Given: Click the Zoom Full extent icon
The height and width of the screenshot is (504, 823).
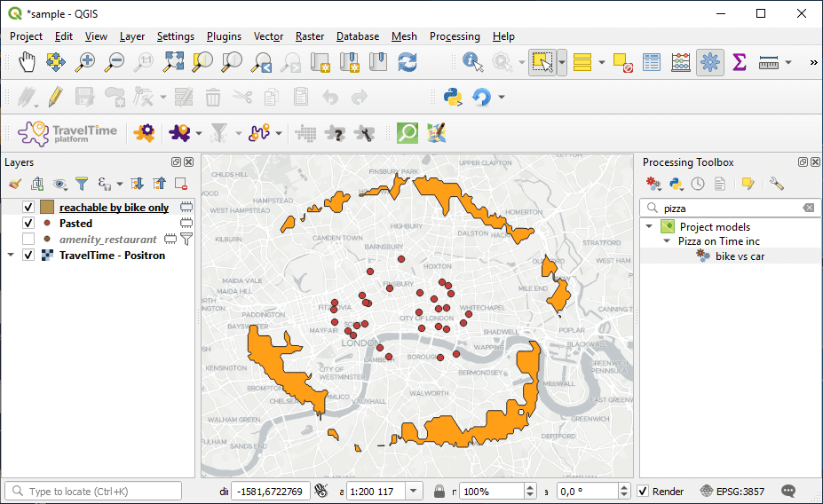Looking at the screenshot, I should [173, 62].
